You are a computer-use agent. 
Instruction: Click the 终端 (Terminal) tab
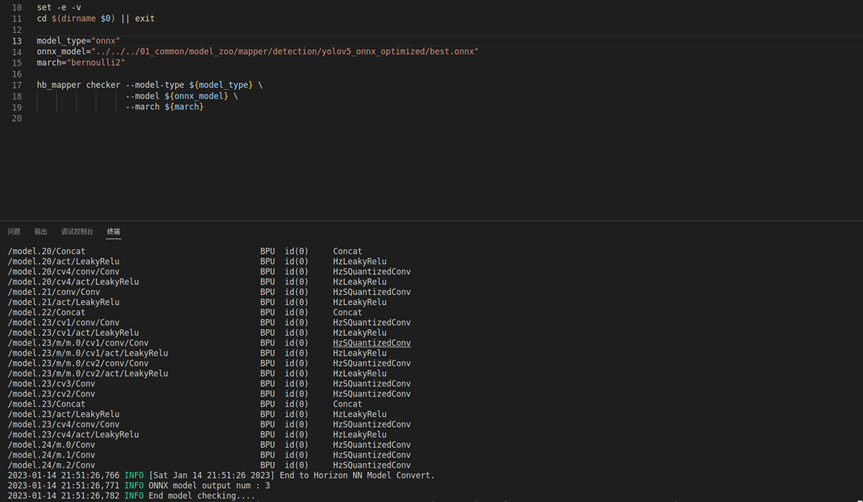tap(114, 231)
